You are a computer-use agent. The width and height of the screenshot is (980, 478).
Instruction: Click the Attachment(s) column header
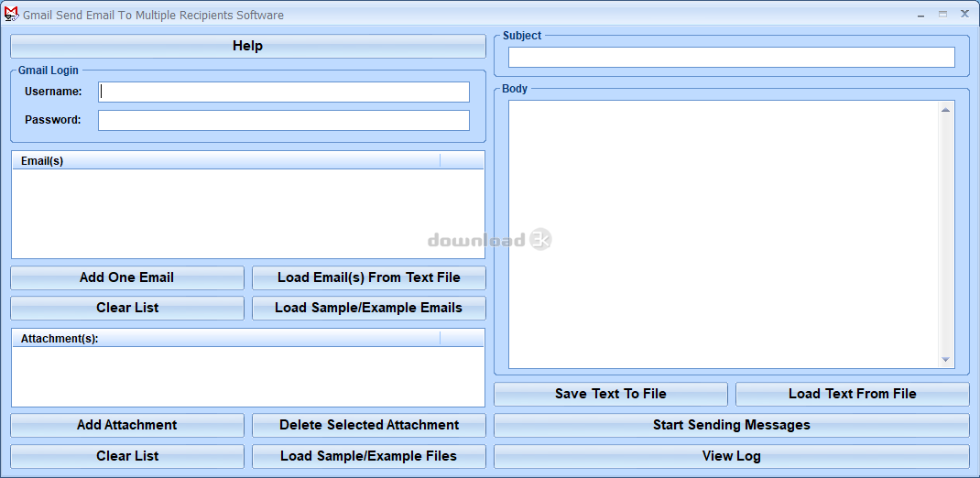click(x=226, y=339)
